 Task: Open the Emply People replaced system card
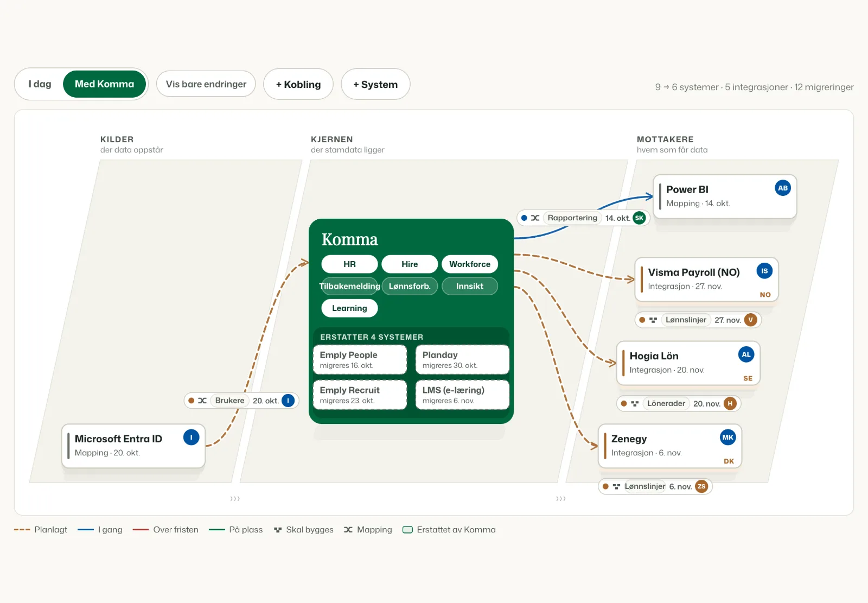point(360,359)
